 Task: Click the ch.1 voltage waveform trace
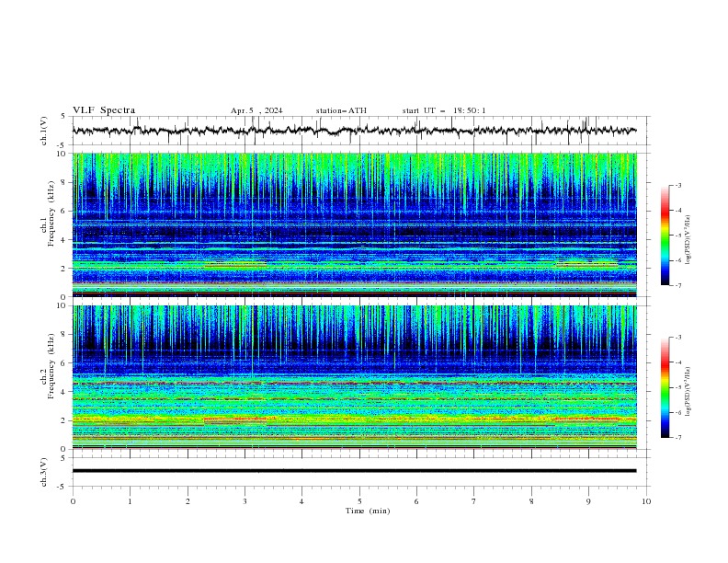(354, 131)
